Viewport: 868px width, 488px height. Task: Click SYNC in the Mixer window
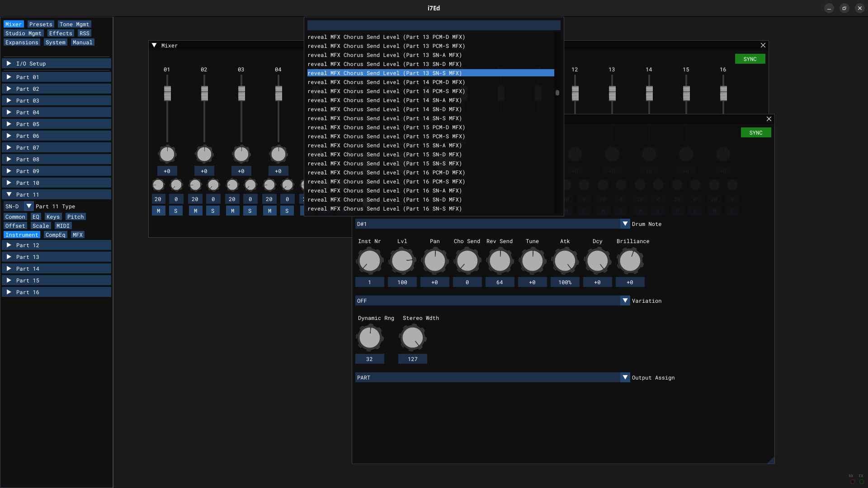(x=750, y=59)
